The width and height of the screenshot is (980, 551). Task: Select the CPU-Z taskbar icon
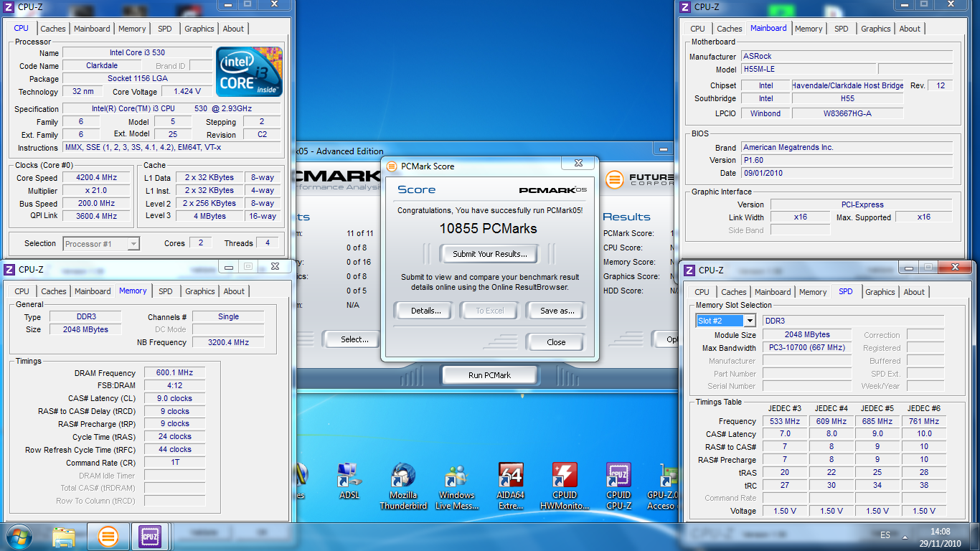point(151,537)
